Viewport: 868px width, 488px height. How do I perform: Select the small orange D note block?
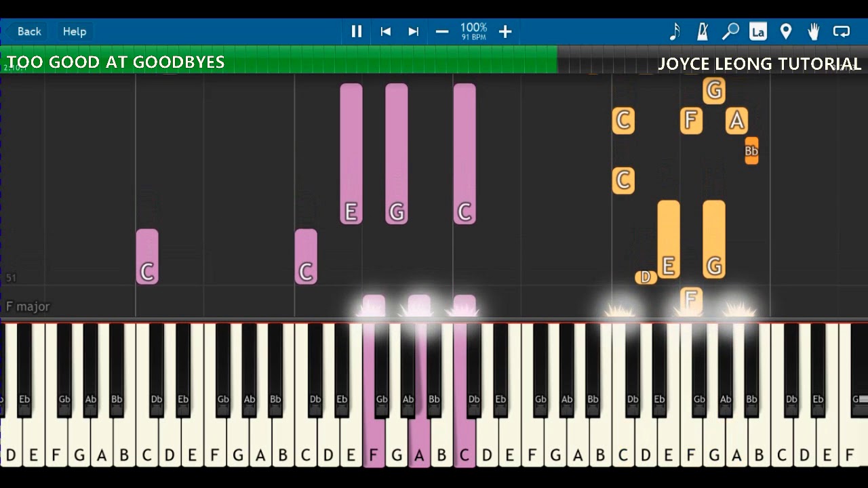coord(646,277)
